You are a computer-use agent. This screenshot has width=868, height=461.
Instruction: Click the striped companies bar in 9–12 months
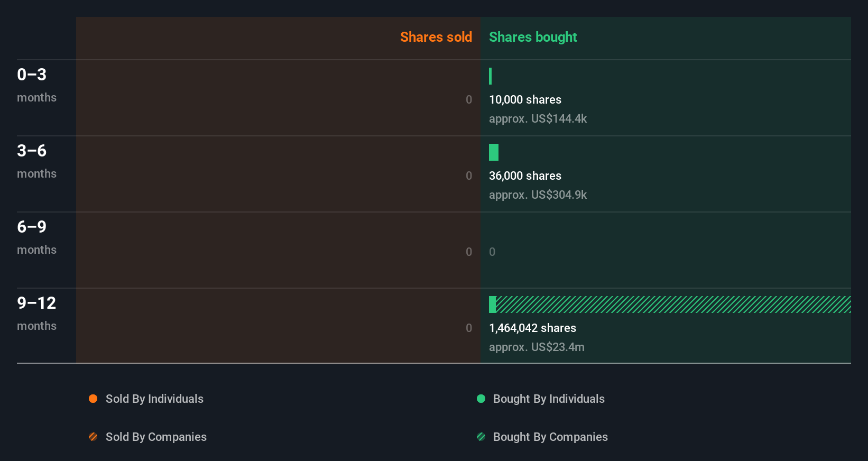[673, 305]
